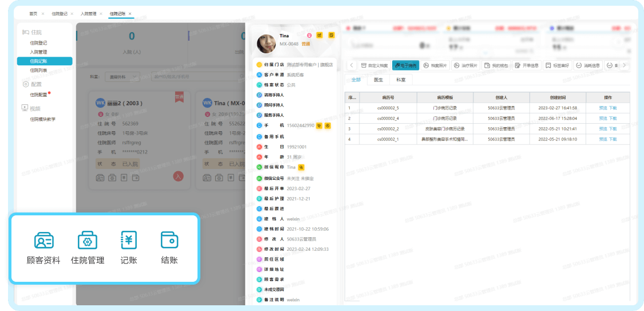Screen dimensions: 644x311
Task: Preview record cs000002_4 via 预览 link
Action: coord(603,119)
